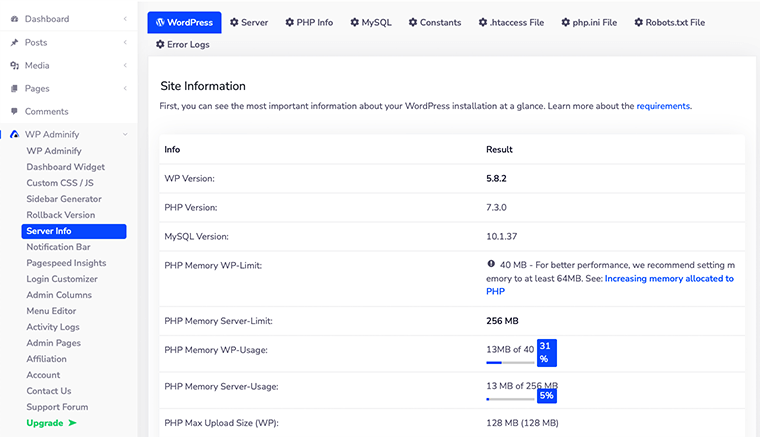Click the Comments bubble icon
This screenshot has width=760, height=437.
click(14, 111)
